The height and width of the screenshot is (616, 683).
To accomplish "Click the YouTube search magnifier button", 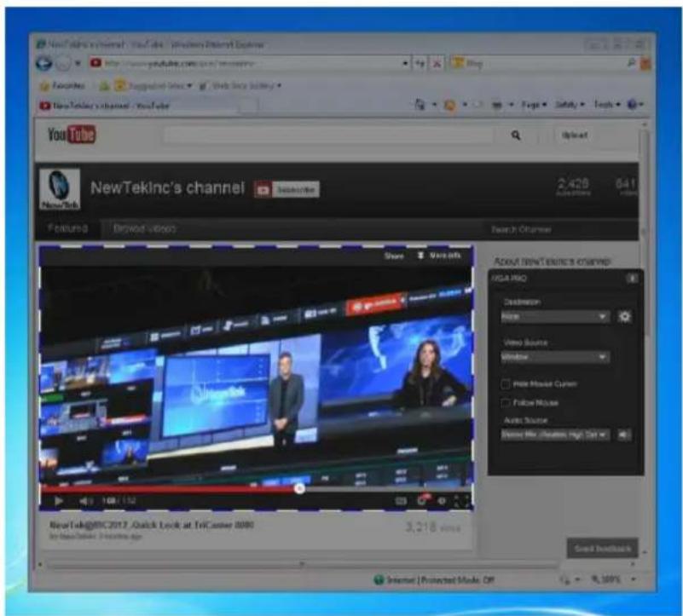I will coord(516,135).
